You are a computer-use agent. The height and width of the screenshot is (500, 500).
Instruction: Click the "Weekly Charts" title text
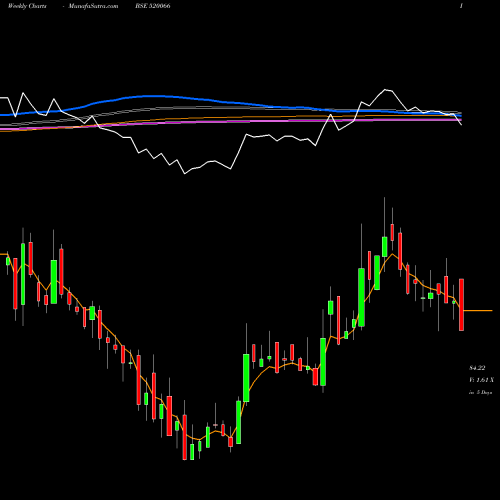[27, 6]
